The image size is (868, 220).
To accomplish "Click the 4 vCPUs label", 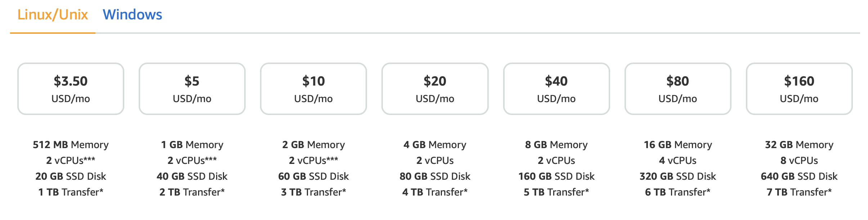I will point(677,161).
